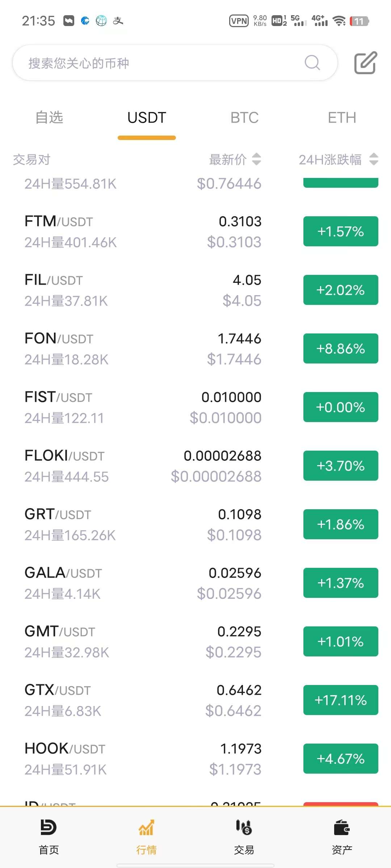The width and height of the screenshot is (391, 868).
Task: Sort by latest price (最新价) arrows
Action: click(x=256, y=159)
